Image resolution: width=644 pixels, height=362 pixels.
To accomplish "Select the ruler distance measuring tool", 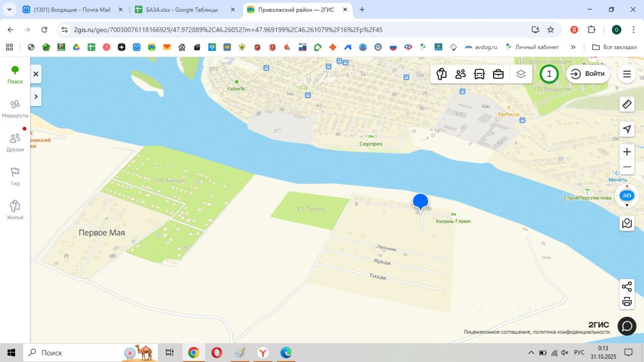I will click(x=627, y=104).
